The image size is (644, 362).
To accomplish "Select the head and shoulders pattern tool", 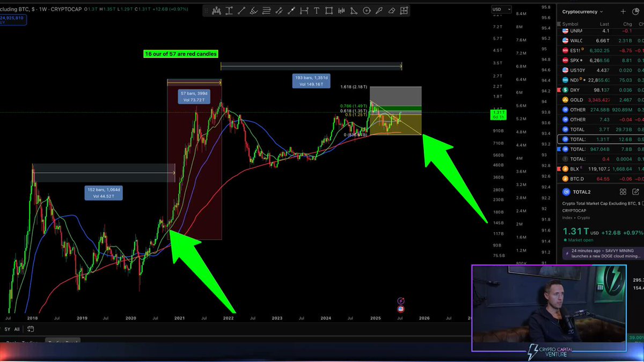I will 216,11.
